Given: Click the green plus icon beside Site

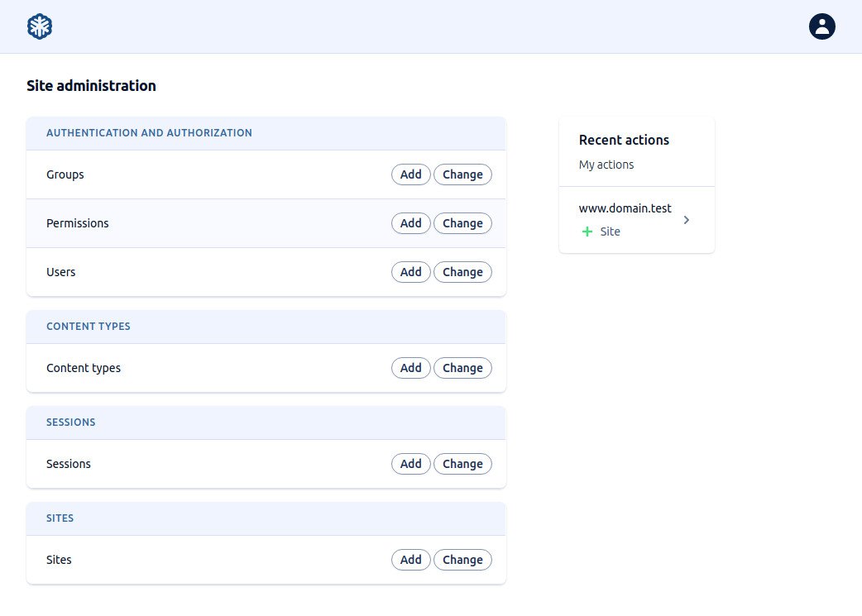Looking at the screenshot, I should pos(587,232).
